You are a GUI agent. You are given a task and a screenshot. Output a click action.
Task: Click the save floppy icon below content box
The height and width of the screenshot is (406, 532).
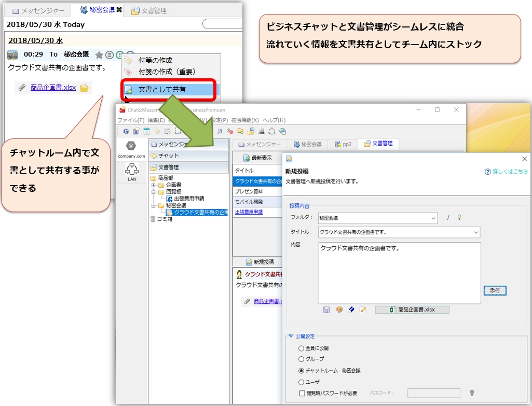click(326, 310)
